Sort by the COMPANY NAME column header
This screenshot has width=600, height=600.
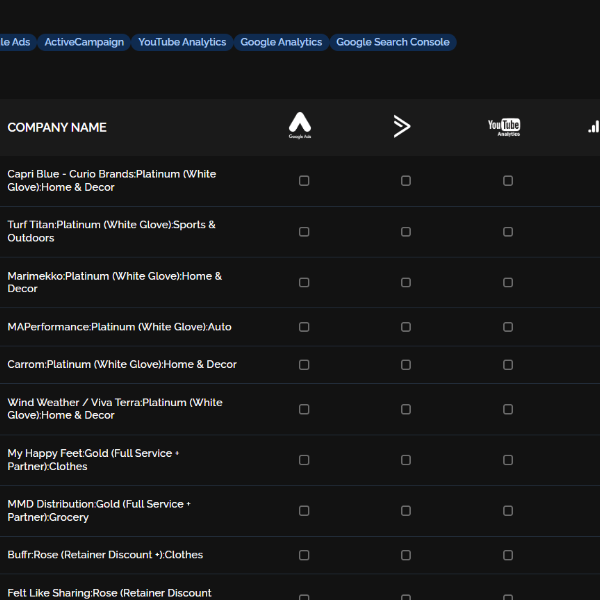(x=57, y=127)
